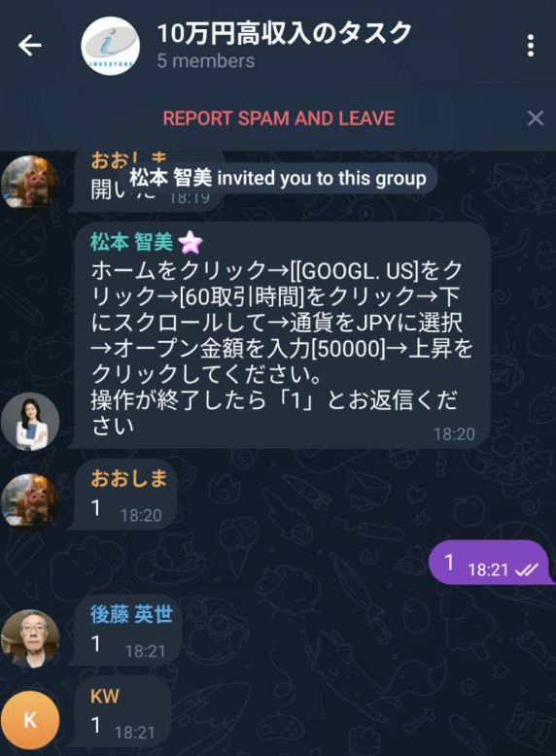The width and height of the screenshot is (556, 756).
Task: Dismiss the report spam banner
Action: pos(536,119)
